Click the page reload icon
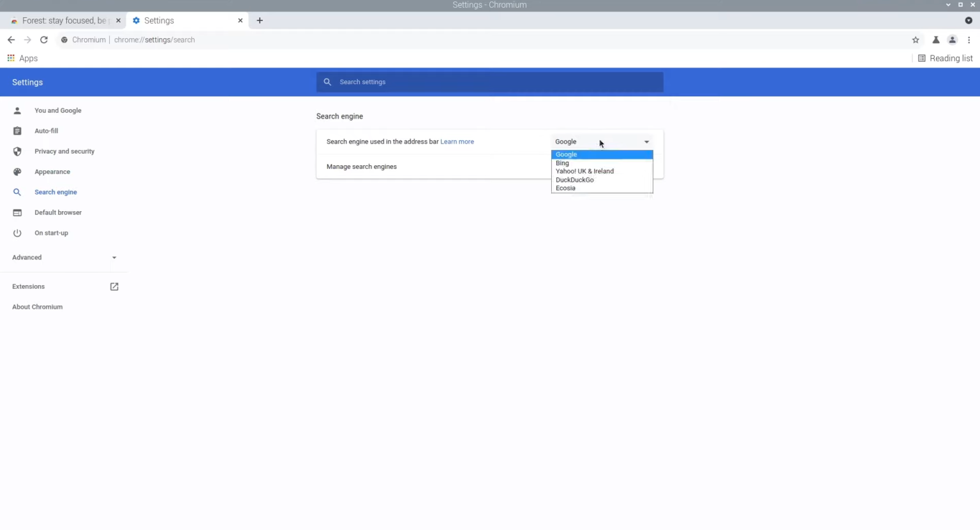The image size is (980, 530). point(43,40)
